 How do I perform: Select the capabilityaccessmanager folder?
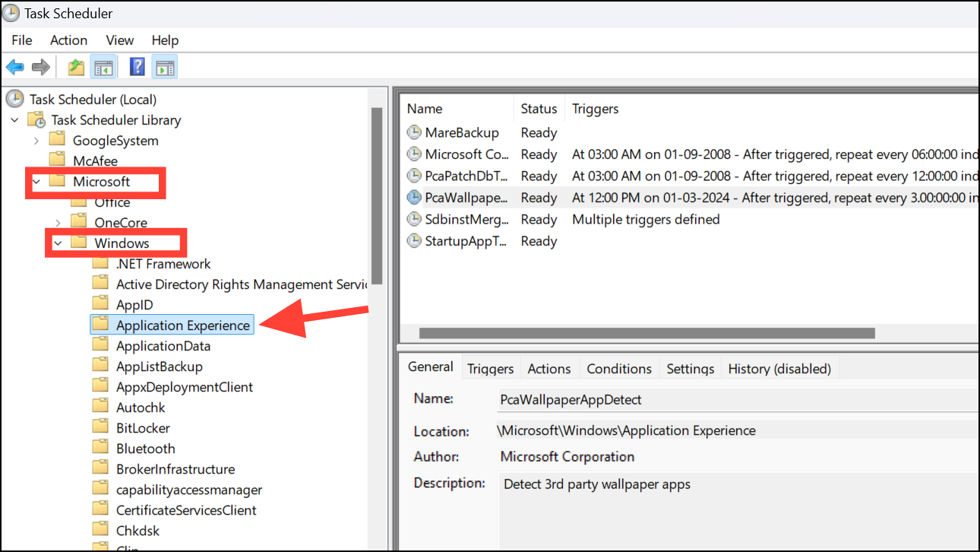click(189, 490)
